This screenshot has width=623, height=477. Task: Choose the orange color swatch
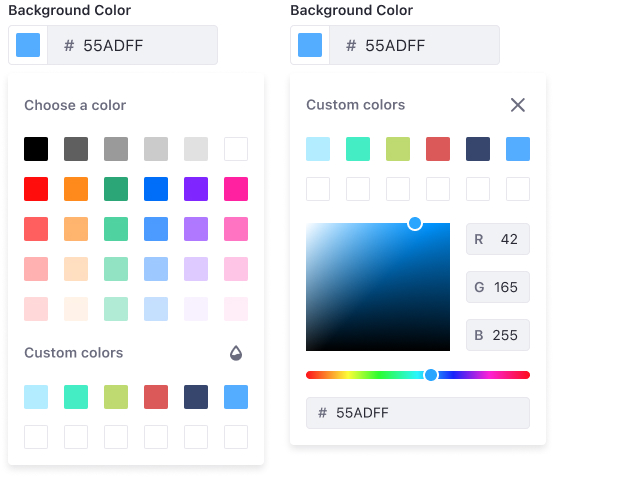pos(76,189)
